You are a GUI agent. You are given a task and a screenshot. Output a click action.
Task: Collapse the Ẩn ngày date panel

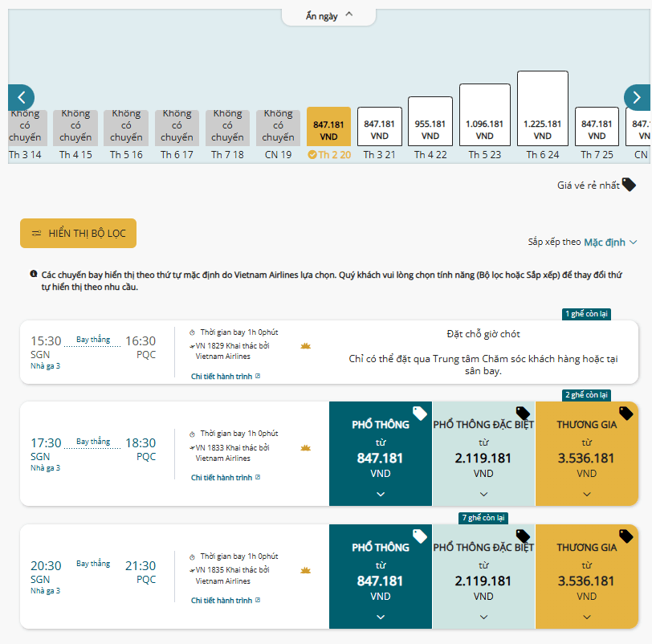pyautogui.click(x=329, y=16)
